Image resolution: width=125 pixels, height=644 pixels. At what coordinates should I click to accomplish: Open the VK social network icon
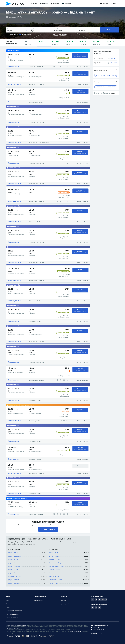93,600
